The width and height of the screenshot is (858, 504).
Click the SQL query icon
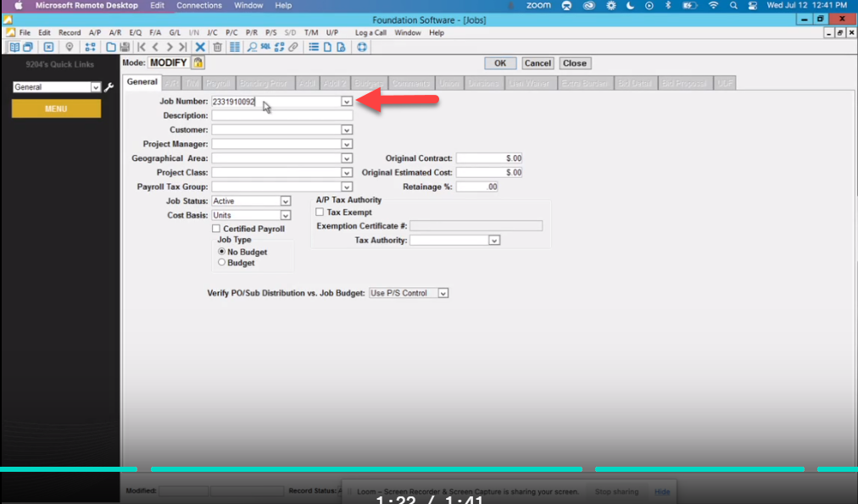pos(265,47)
